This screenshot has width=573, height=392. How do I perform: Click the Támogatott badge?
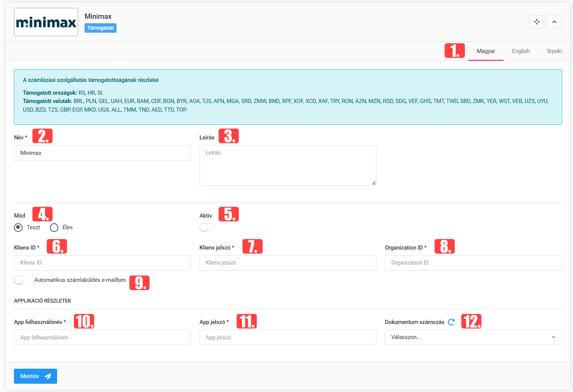pyautogui.click(x=100, y=28)
